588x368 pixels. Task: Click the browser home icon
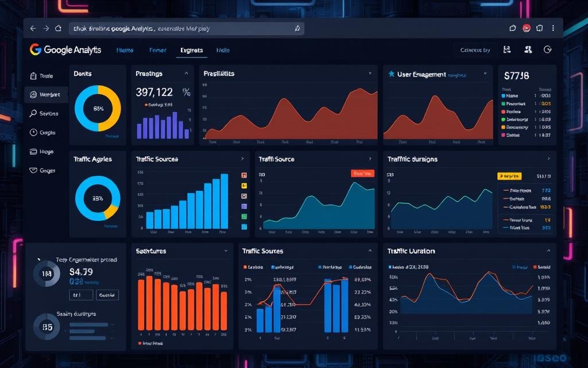[x=58, y=28]
